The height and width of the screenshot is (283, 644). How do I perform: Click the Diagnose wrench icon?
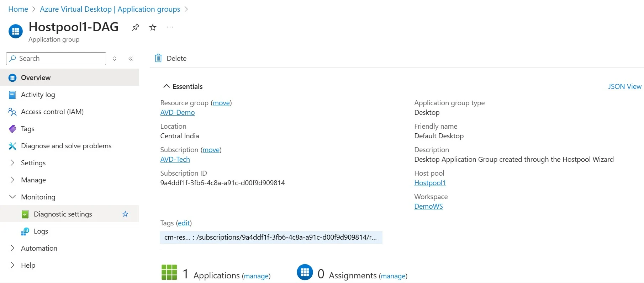point(12,146)
